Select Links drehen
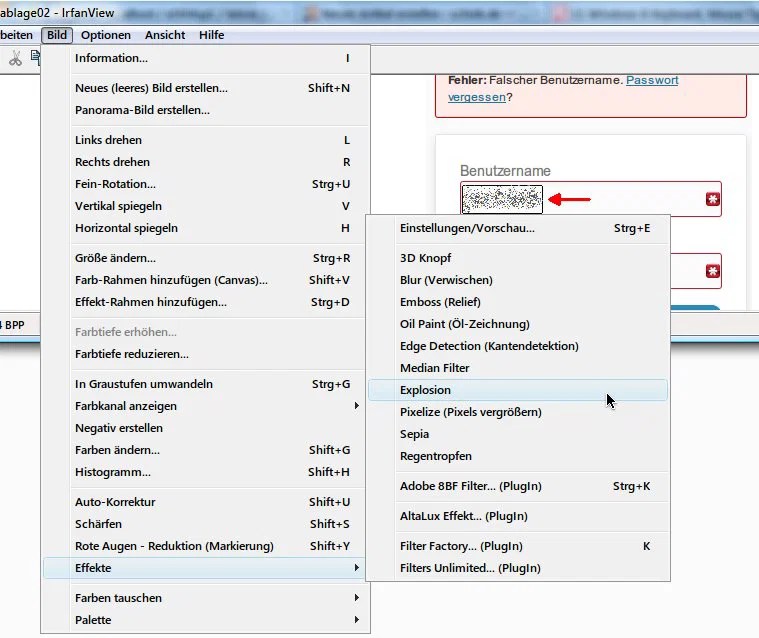The height and width of the screenshot is (638, 759). [x=206, y=140]
